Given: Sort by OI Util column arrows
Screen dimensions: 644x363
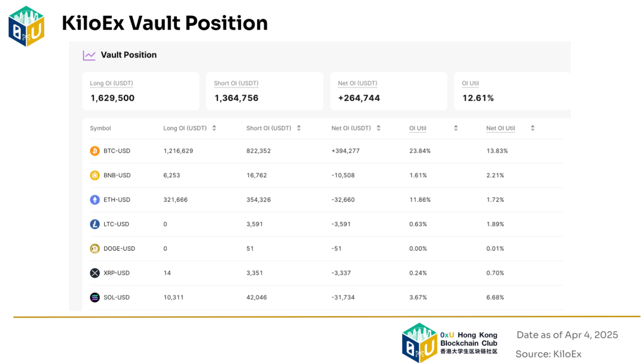Looking at the screenshot, I should [x=456, y=128].
